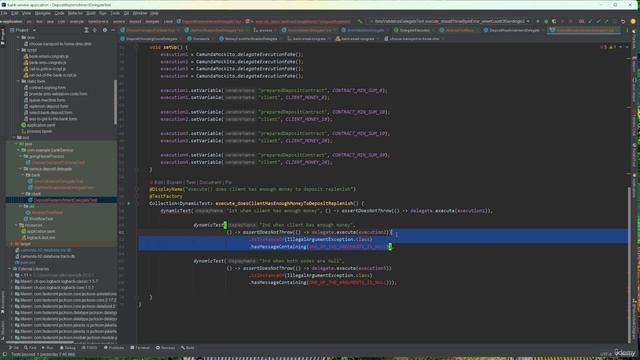Screen dimensions: 640x360
Task: Click the setUp method name in the editor
Action: click(x=170, y=47)
